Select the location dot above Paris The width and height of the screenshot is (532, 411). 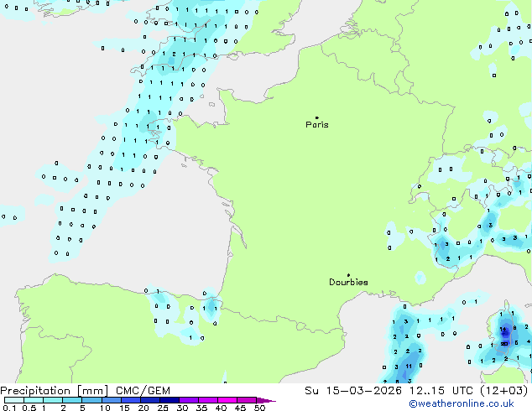point(317,117)
